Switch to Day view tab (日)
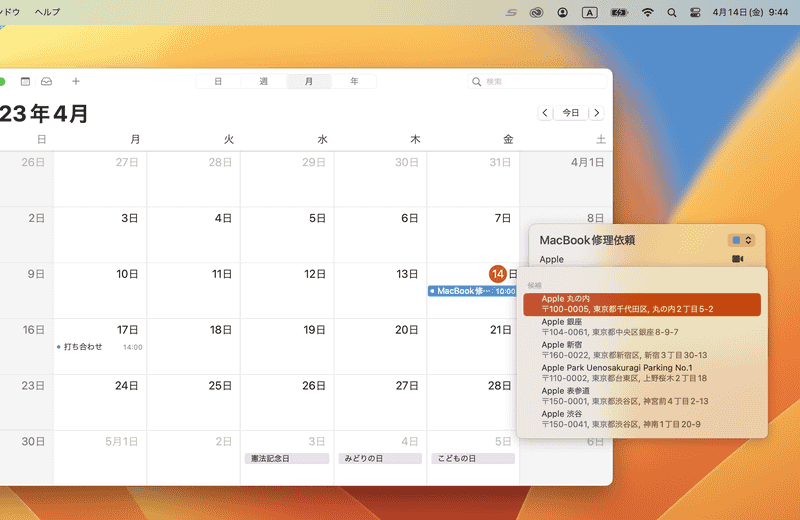 (218, 82)
